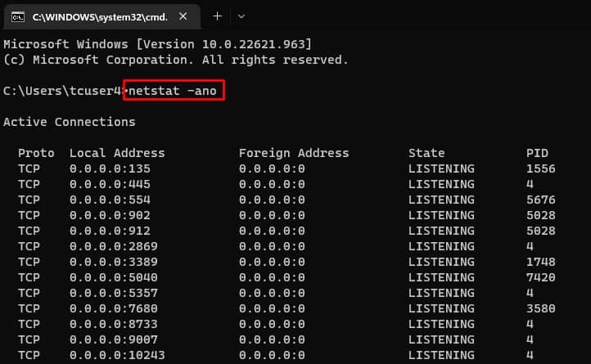The image size is (591, 364).
Task: Click the State column header
Action: pyautogui.click(x=426, y=153)
